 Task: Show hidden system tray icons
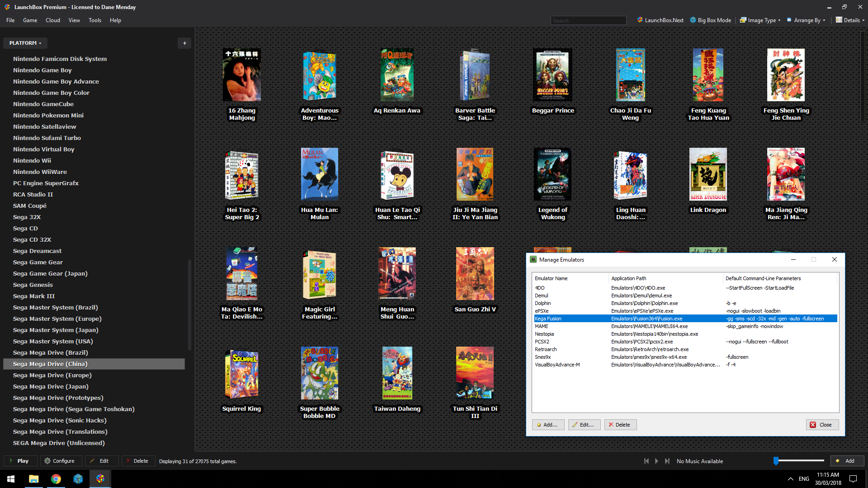tap(790, 479)
